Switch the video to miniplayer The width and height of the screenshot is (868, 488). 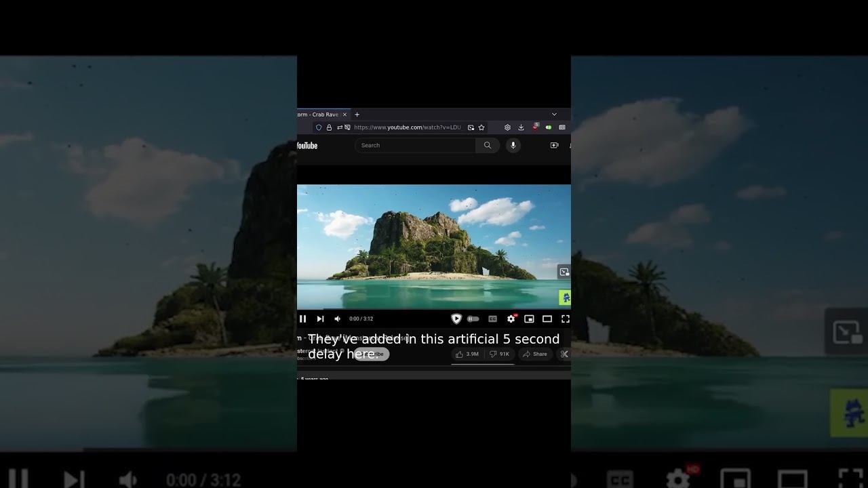pos(529,319)
